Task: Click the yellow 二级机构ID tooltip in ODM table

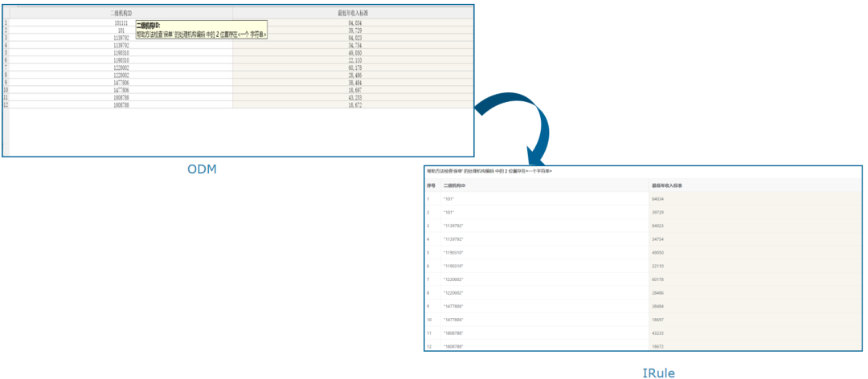Action: [201, 30]
